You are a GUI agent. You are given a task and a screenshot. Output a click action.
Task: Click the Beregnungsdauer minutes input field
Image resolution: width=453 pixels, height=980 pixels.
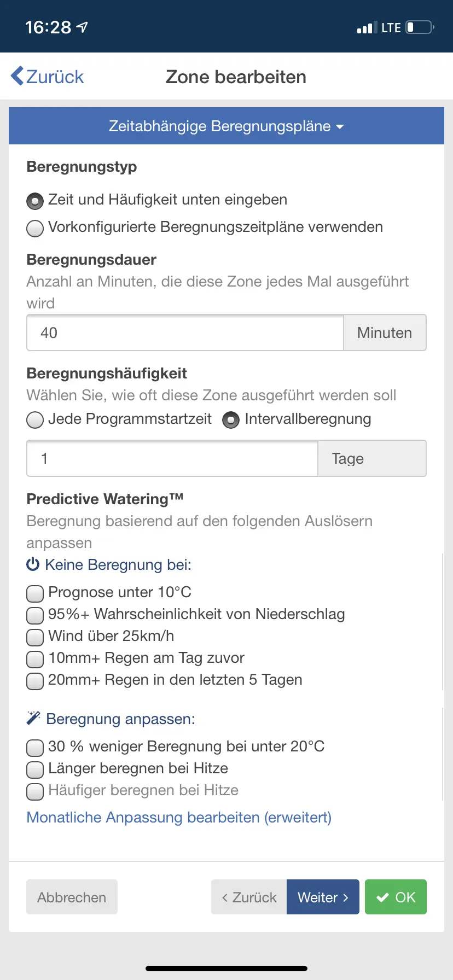185,332
